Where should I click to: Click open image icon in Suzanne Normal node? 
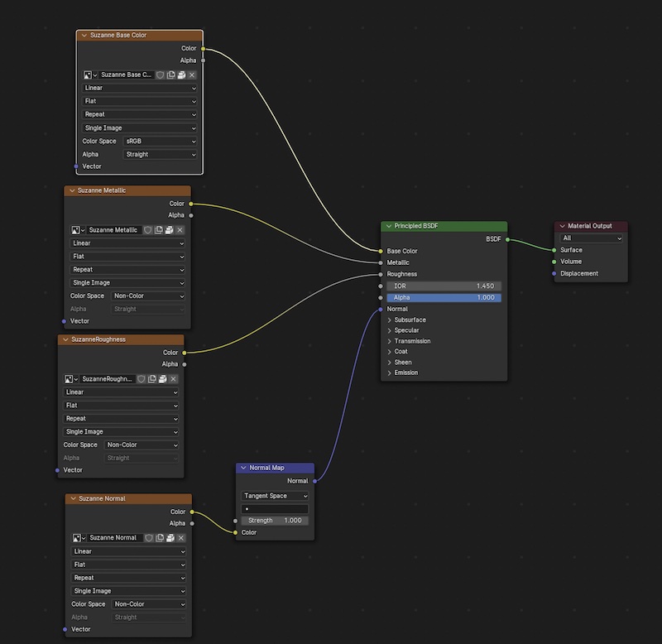pos(170,538)
